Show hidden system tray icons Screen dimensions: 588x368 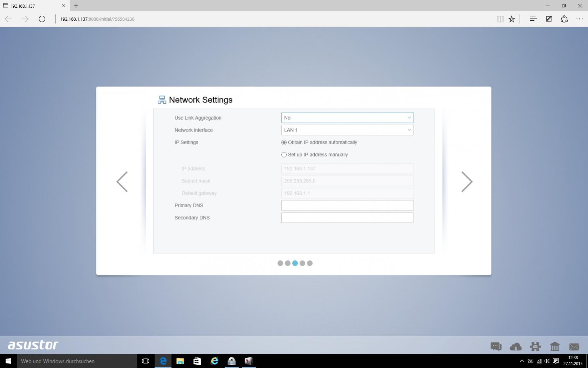point(522,361)
